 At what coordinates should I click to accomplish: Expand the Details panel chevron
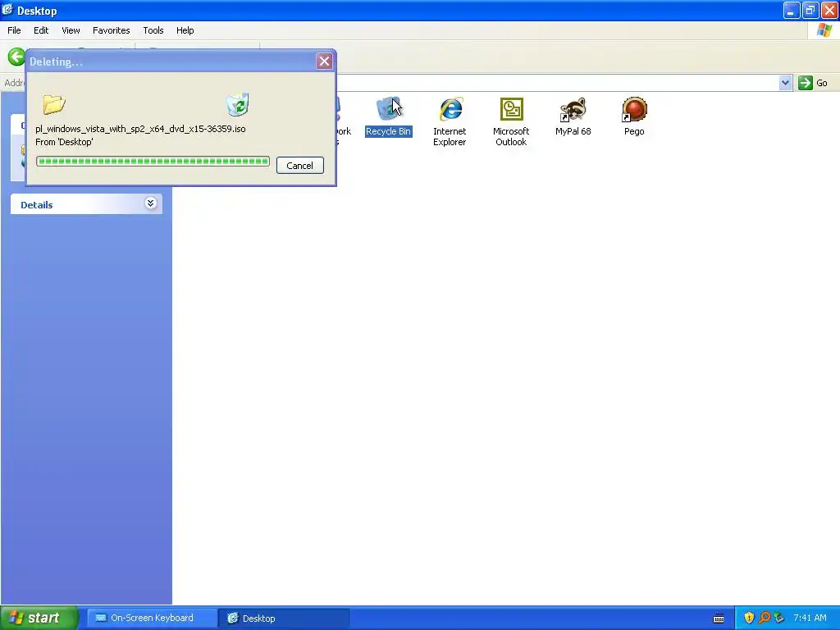coord(151,203)
